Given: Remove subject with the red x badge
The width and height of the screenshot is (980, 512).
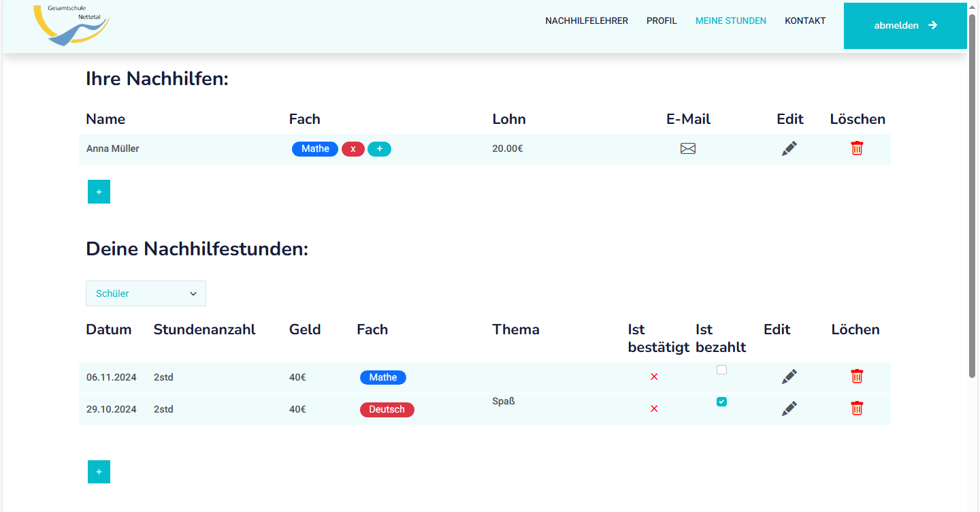Looking at the screenshot, I should point(353,149).
